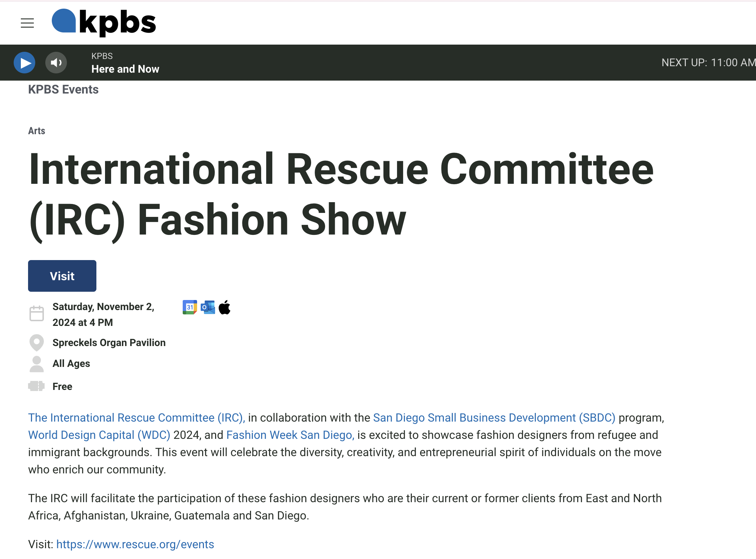
Task: Open Fashion Week San Diego link
Action: [x=290, y=435]
